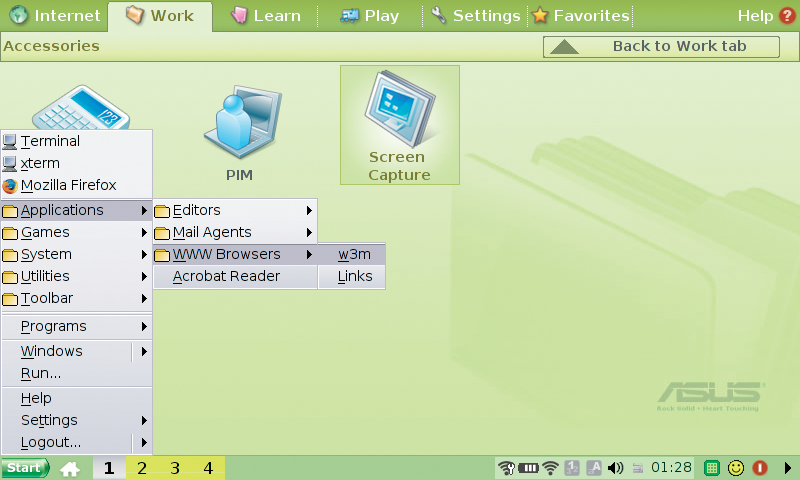Click the network antenna tray icon
This screenshot has width=800, height=480.
pos(507,468)
